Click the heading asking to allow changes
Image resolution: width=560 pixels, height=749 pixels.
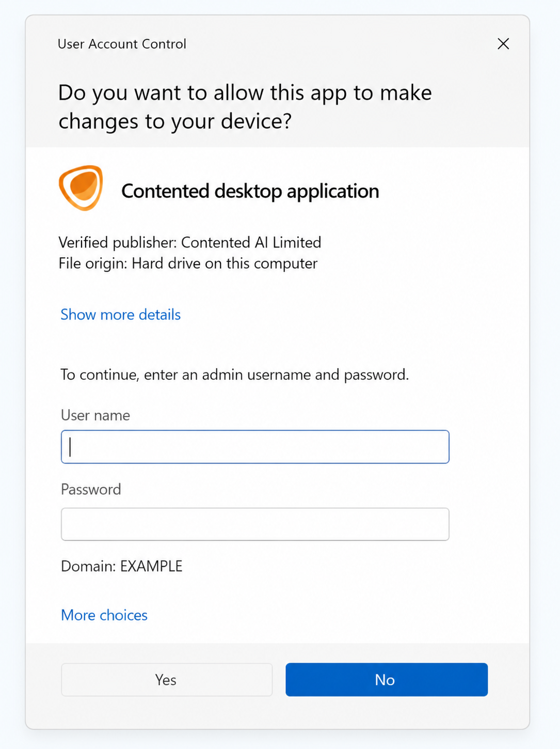tap(245, 107)
